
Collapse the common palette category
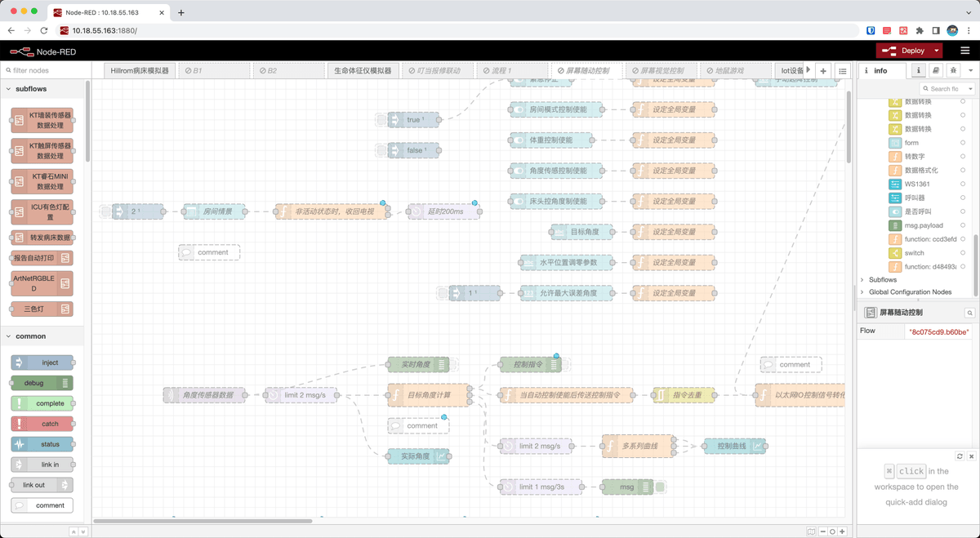pyautogui.click(x=9, y=336)
